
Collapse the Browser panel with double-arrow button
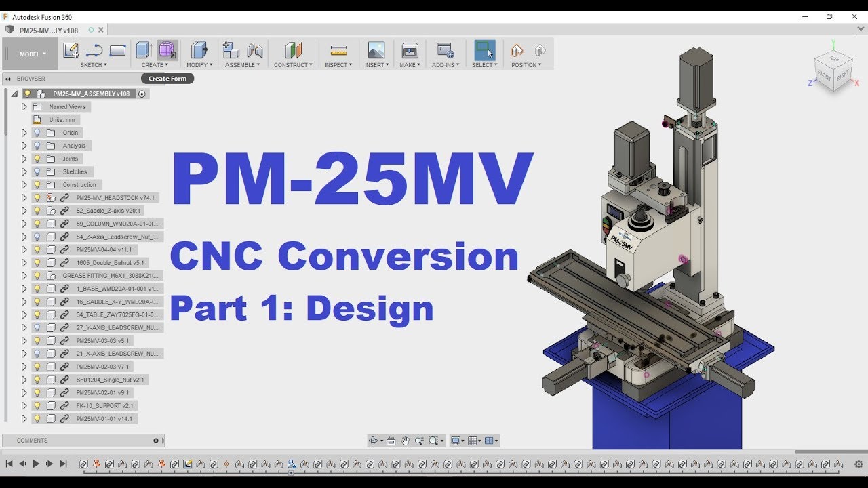8,79
